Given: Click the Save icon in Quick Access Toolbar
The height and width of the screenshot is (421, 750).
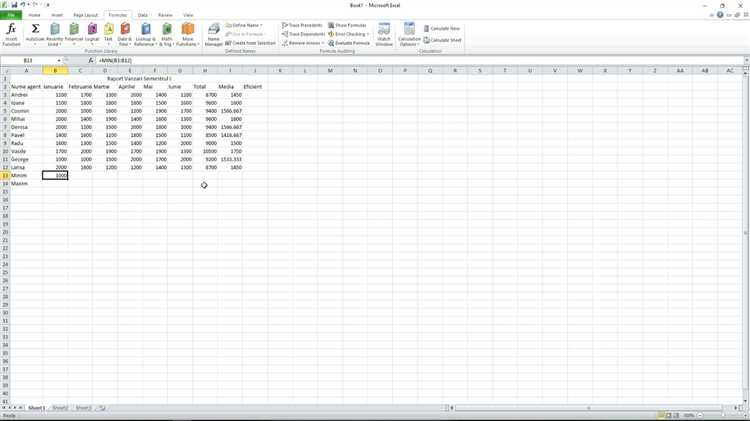Looking at the screenshot, I should point(14,5).
